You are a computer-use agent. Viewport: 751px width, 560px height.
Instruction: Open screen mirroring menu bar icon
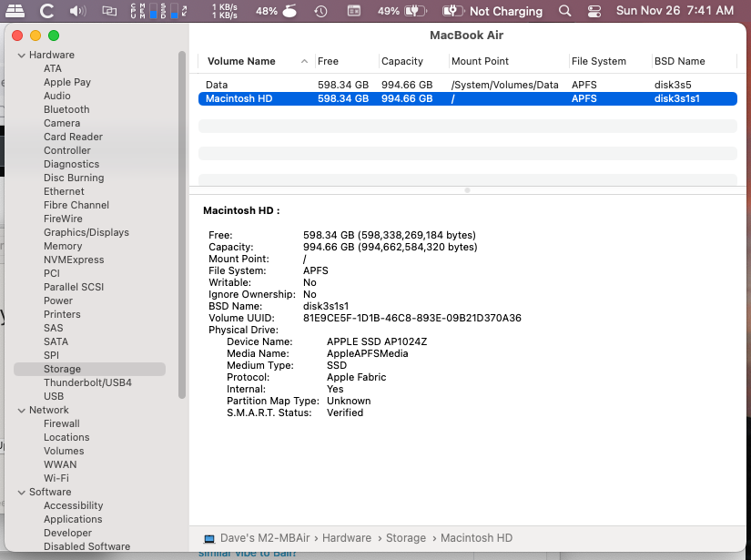[x=109, y=11]
